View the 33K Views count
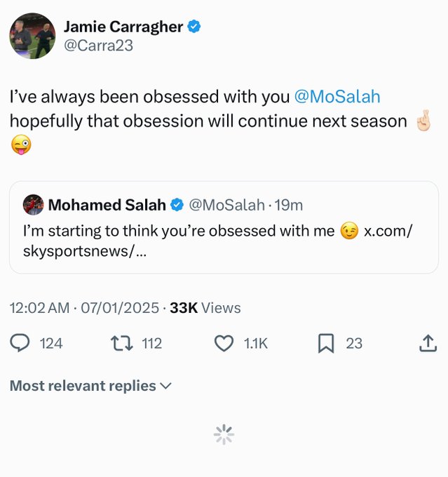 pos(205,308)
